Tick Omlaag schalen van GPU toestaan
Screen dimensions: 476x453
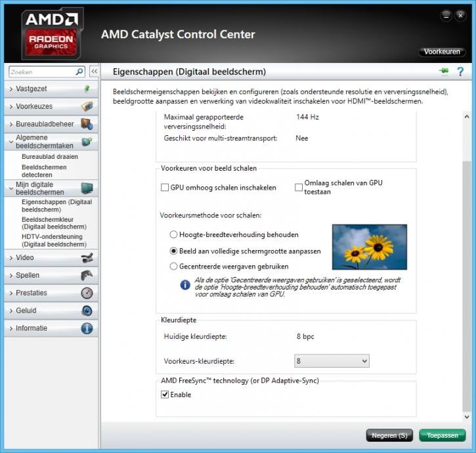click(299, 188)
